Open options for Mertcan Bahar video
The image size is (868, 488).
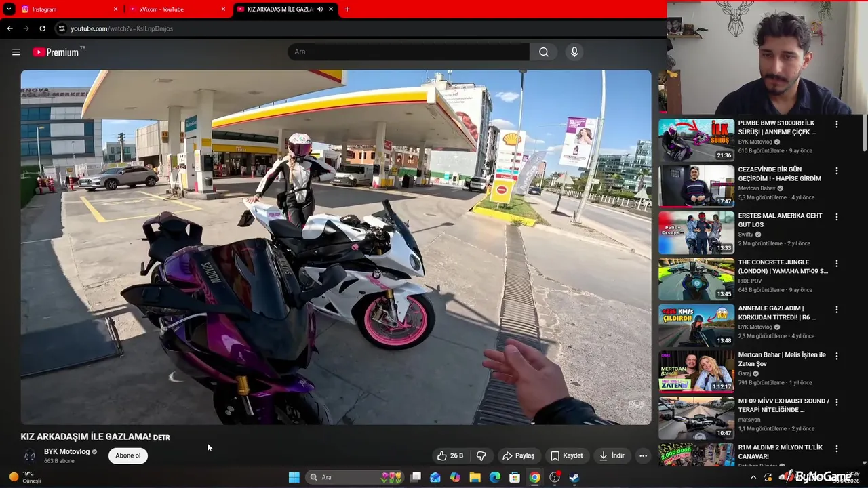click(837, 356)
